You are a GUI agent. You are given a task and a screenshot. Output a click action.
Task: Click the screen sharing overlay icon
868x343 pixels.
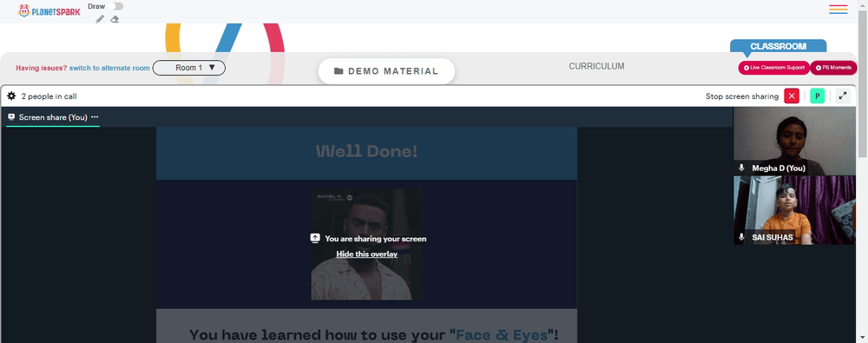pos(315,238)
